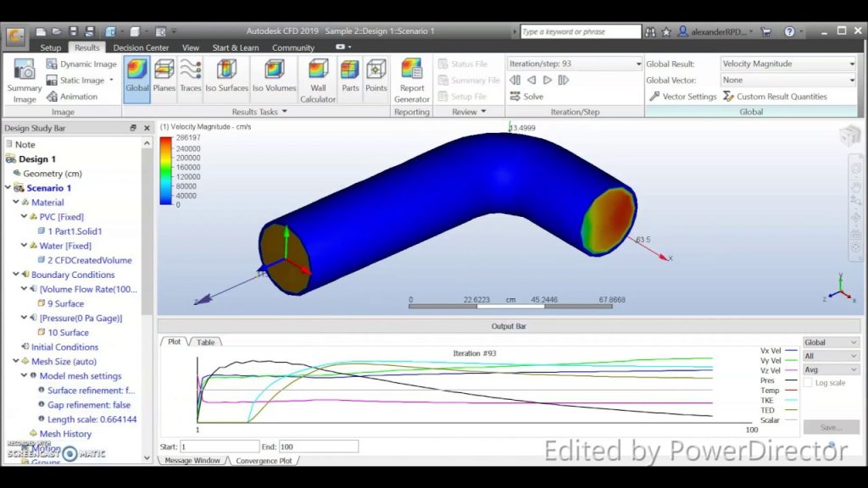The image size is (868, 488).
Task: Collapse the Material tree node
Action: pos(16,202)
